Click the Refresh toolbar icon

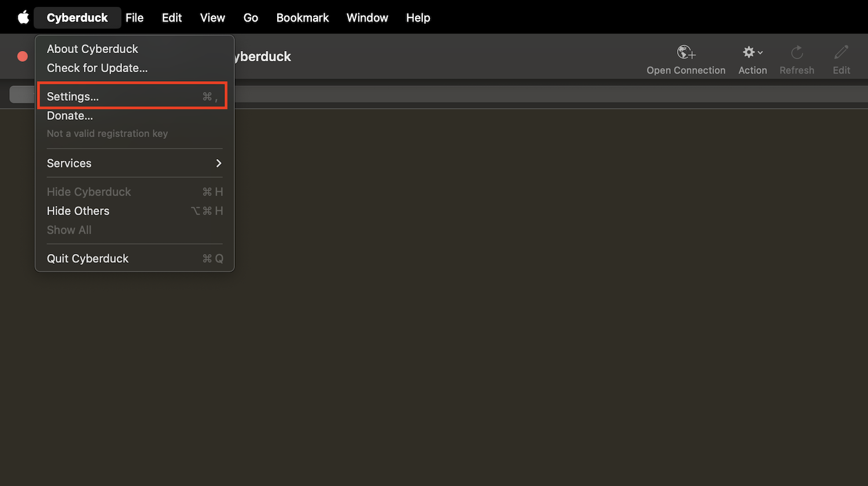click(x=797, y=53)
